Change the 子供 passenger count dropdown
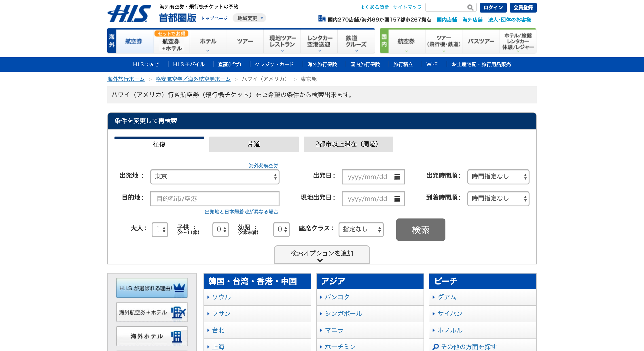644x351 pixels. (221, 230)
